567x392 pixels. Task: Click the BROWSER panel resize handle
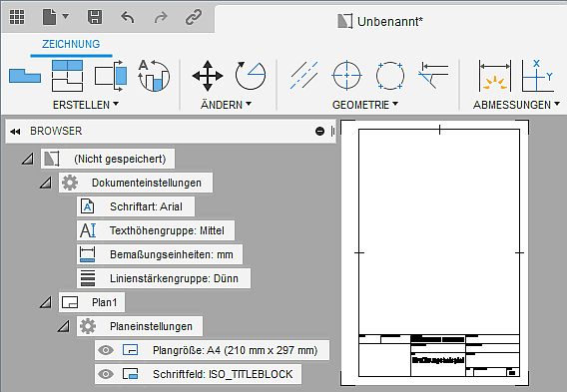click(332, 131)
